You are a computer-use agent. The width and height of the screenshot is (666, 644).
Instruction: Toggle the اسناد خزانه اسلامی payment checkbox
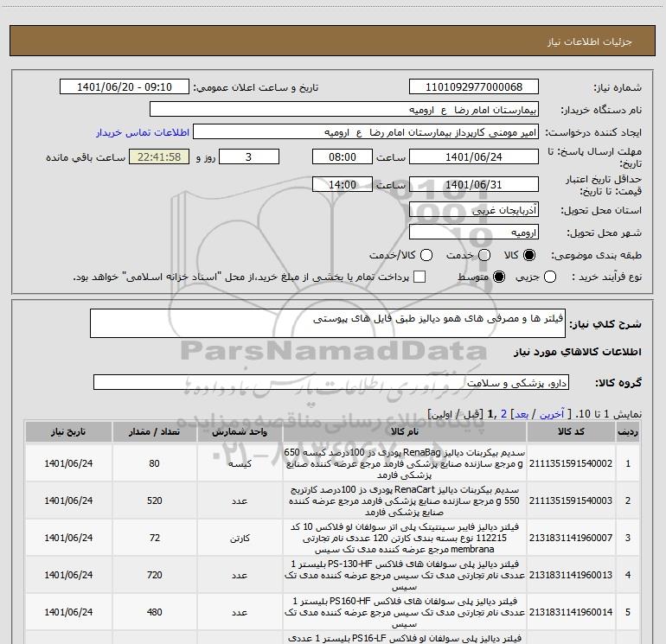click(x=419, y=277)
